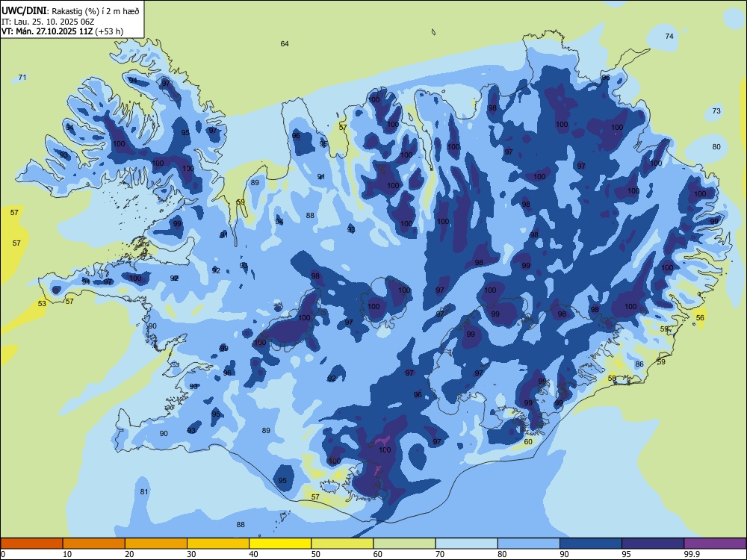Click the light green 60–70 legend swatch
The image size is (747, 560).
[x=404, y=544]
